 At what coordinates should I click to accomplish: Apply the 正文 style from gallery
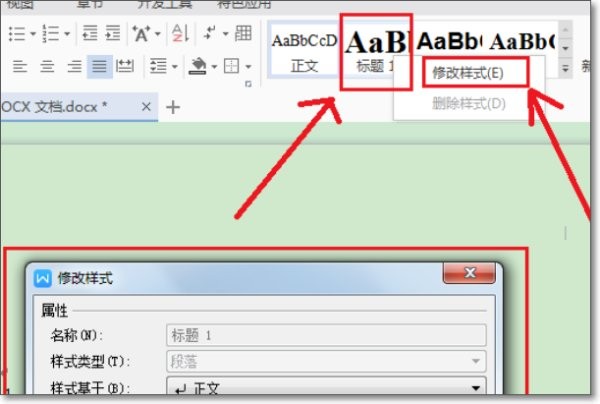coord(302,50)
